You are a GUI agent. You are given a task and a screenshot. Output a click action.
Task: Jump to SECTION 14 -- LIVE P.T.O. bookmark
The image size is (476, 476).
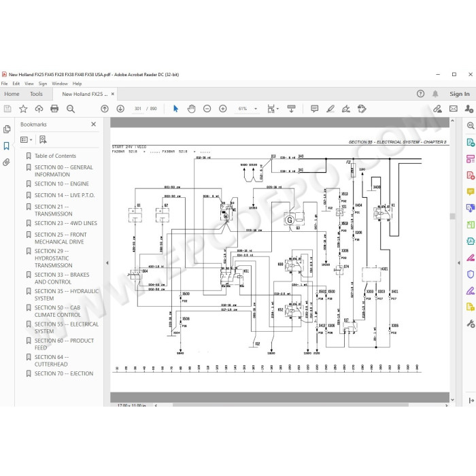65,195
